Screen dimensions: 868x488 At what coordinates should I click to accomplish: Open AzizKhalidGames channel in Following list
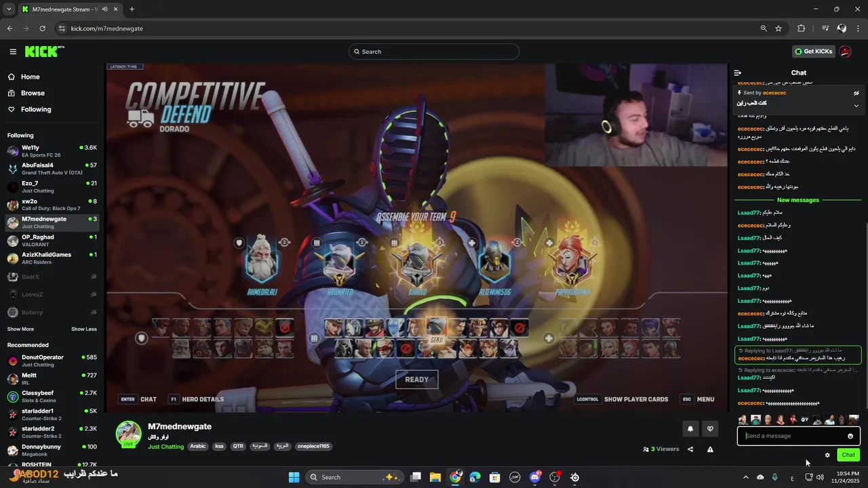pos(52,258)
